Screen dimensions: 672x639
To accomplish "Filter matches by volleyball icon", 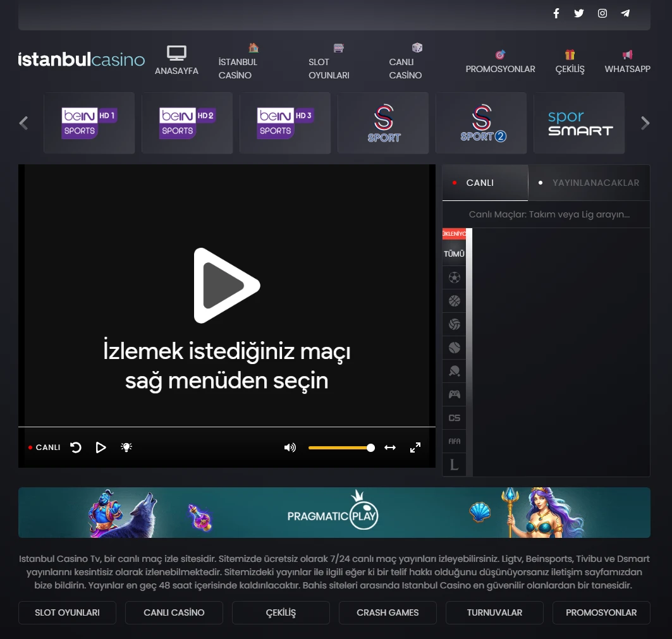I will click(455, 324).
